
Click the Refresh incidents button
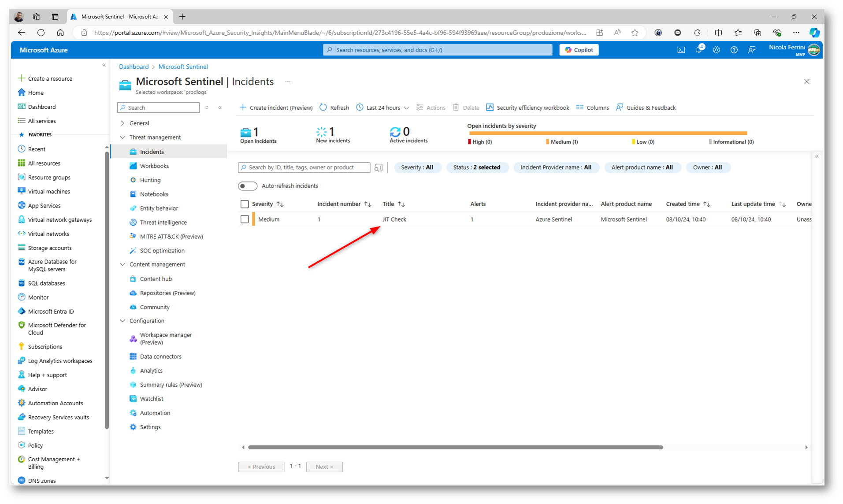[x=334, y=107]
